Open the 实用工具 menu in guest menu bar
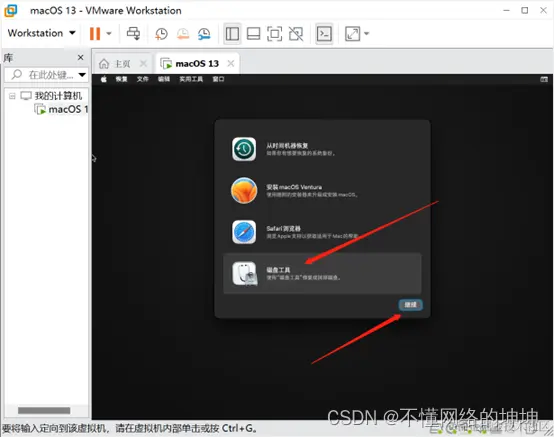Viewport: 554px width, 437px height. click(x=191, y=79)
